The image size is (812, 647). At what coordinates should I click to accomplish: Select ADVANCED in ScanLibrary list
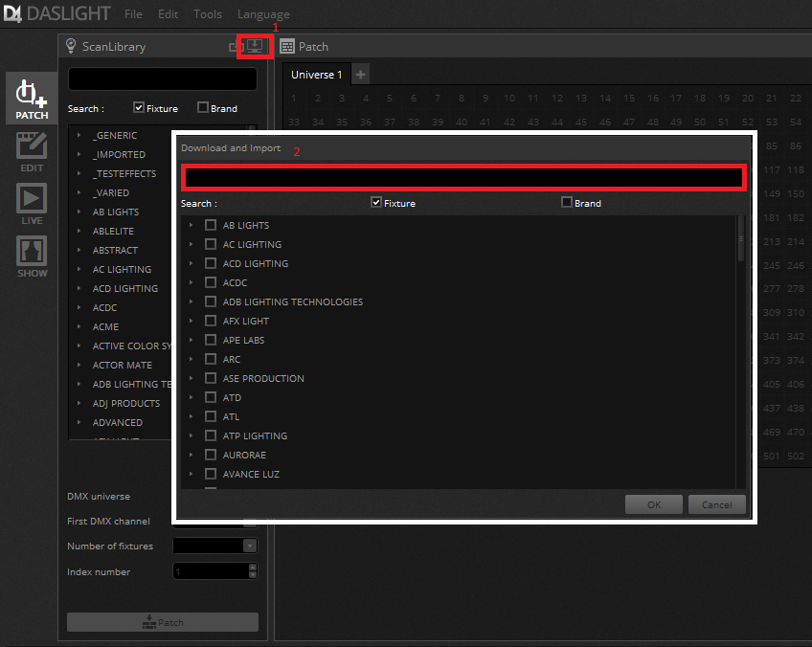tap(118, 422)
